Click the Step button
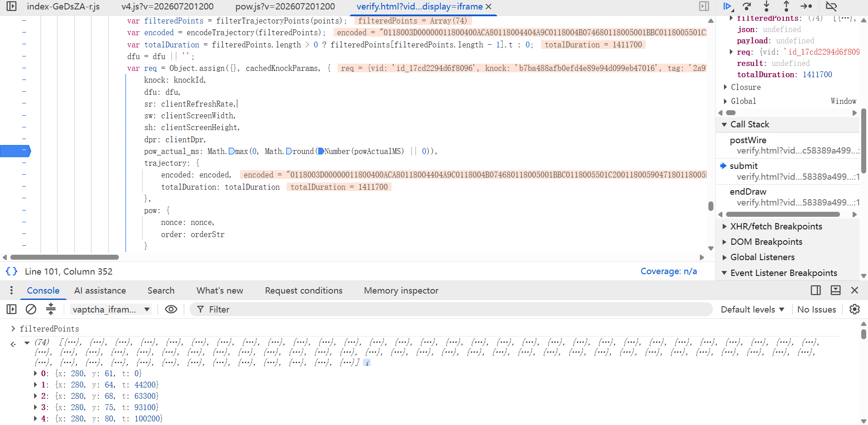The width and height of the screenshot is (868, 425). (806, 6)
